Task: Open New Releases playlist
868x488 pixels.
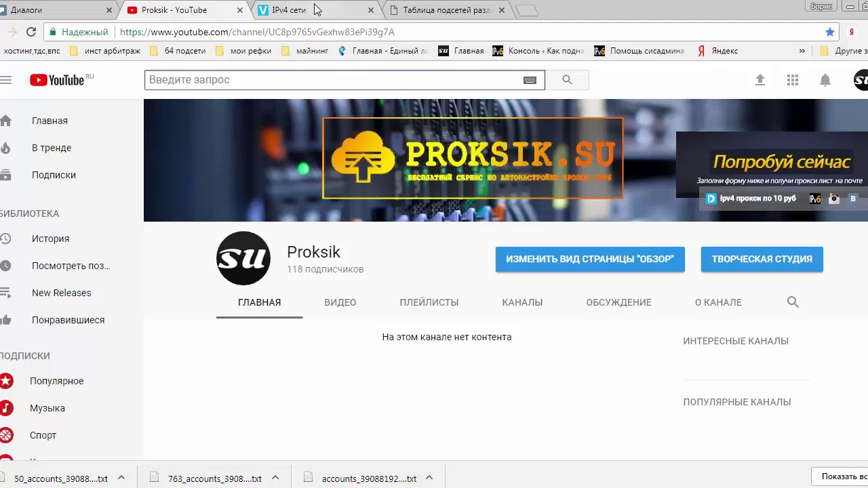Action: coord(61,293)
